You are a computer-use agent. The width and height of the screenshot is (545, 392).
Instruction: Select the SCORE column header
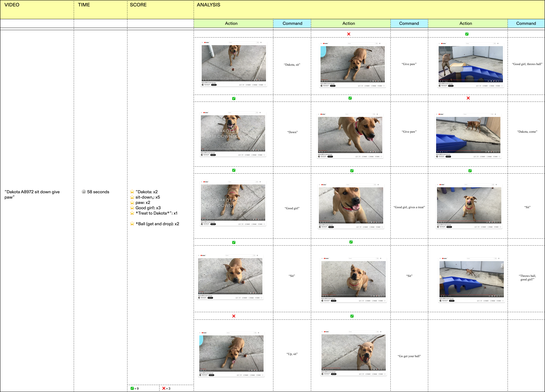tap(138, 5)
